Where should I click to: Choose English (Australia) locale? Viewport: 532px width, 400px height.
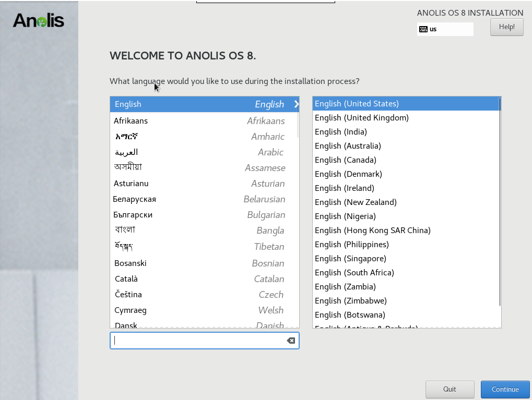(x=406, y=146)
